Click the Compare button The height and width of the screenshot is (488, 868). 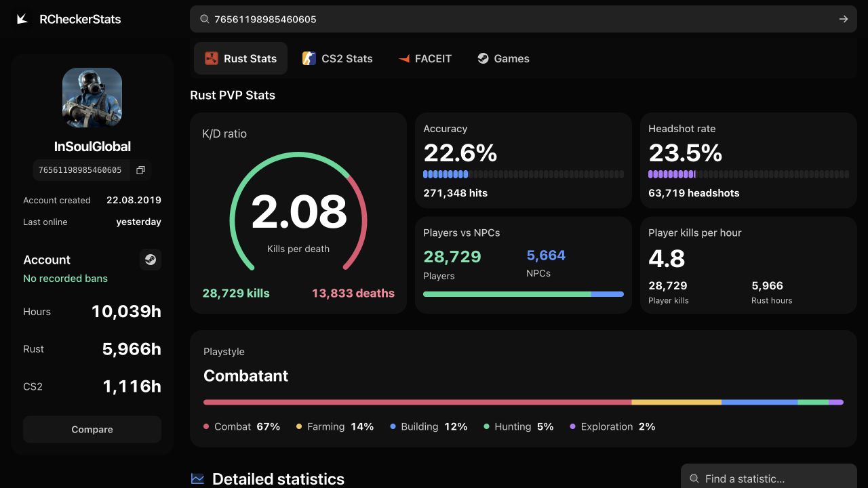(x=92, y=429)
